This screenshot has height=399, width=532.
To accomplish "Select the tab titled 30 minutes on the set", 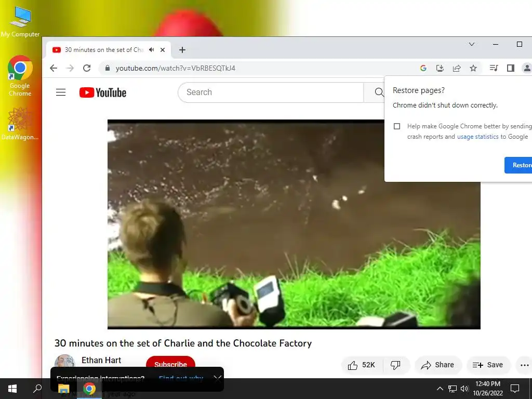I will click(108, 50).
